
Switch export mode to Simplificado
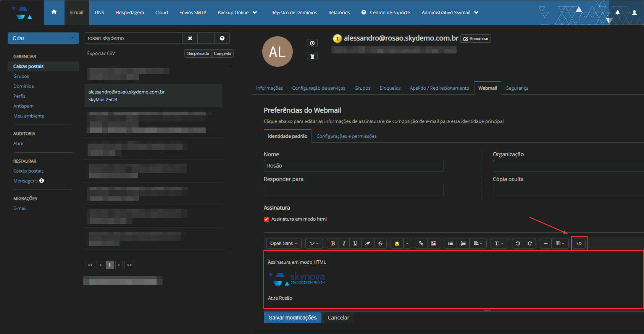pos(198,53)
